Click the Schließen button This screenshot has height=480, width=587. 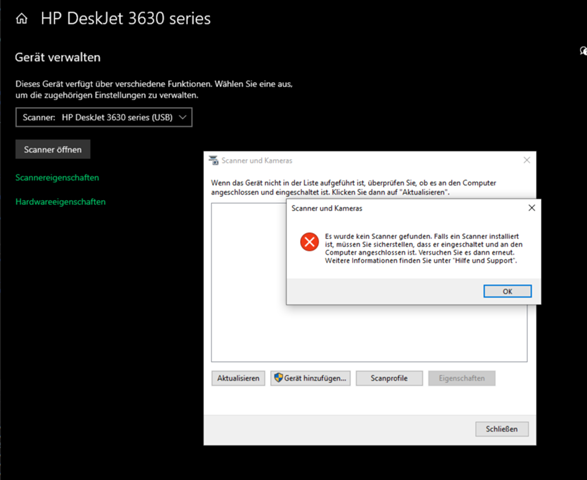tap(502, 429)
